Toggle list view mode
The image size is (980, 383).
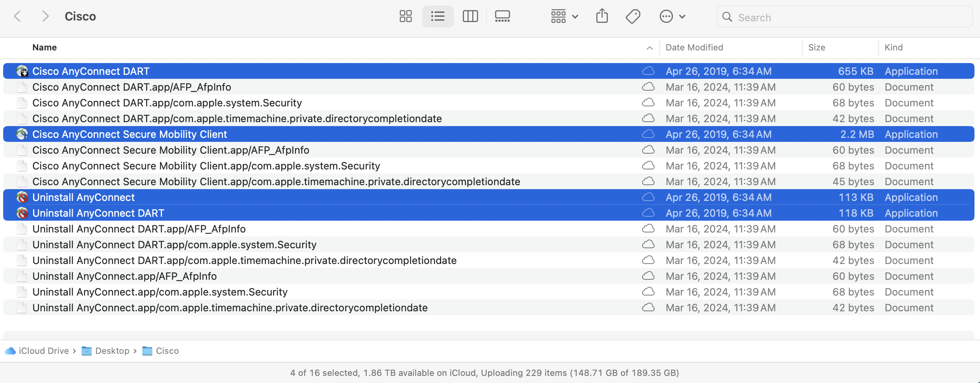pos(438,17)
